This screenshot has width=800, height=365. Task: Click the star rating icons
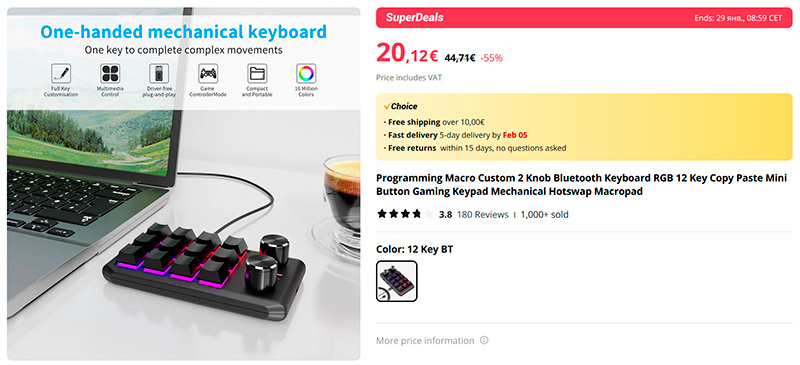[405, 214]
